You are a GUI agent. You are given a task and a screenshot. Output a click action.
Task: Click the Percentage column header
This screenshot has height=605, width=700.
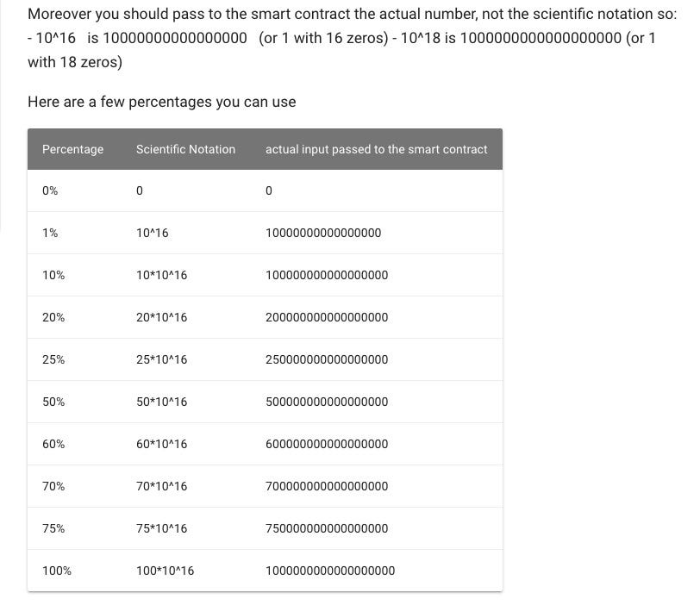[72, 149]
